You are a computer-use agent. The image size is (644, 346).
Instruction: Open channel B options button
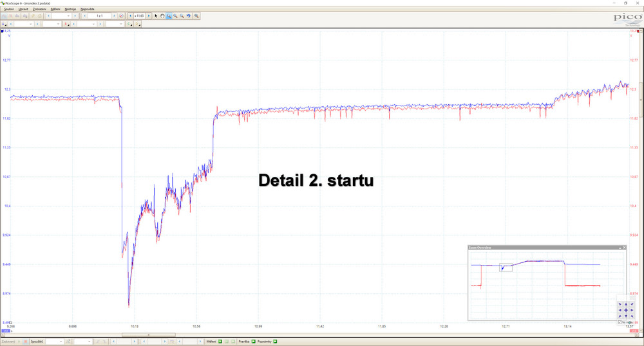click(x=66, y=24)
